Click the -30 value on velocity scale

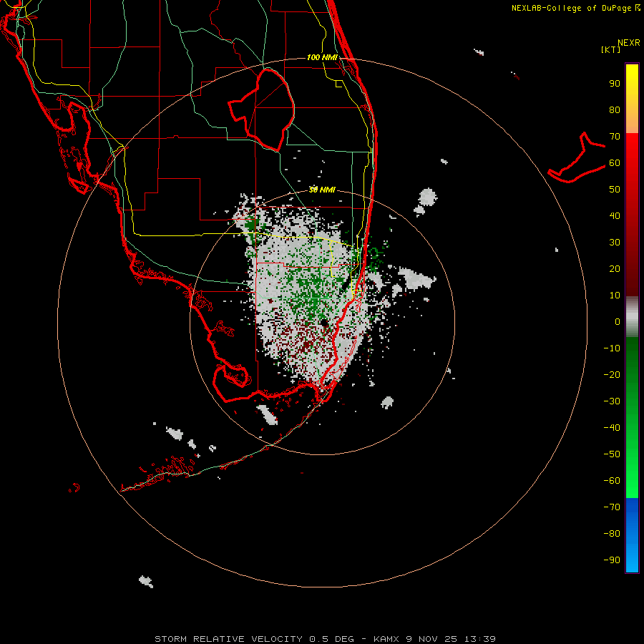click(612, 401)
